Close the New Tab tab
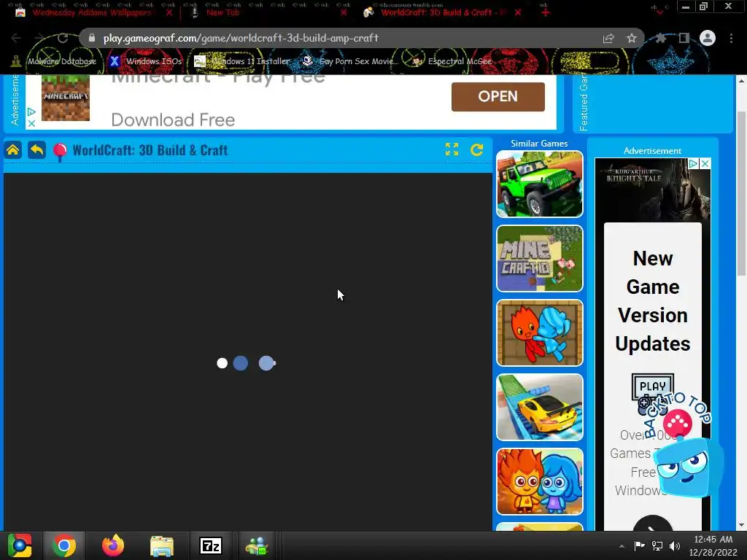 point(344,12)
